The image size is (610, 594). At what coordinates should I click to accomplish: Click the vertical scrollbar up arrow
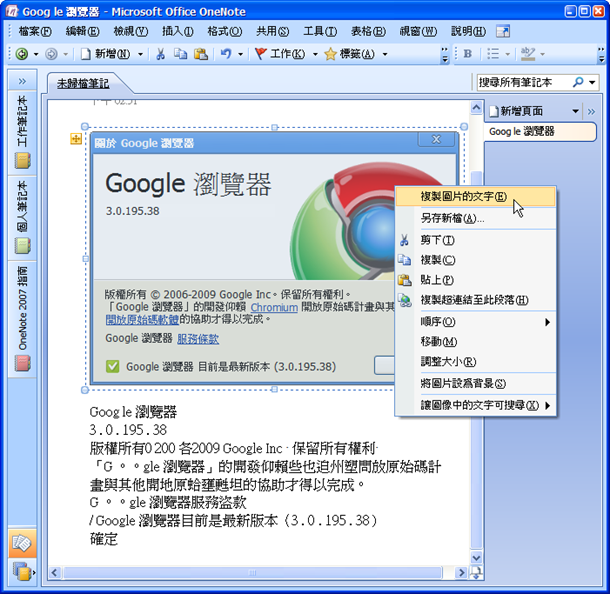pyautogui.click(x=476, y=107)
